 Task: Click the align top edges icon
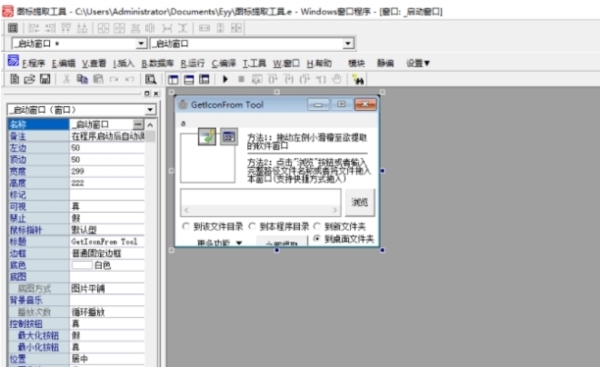[66, 28]
